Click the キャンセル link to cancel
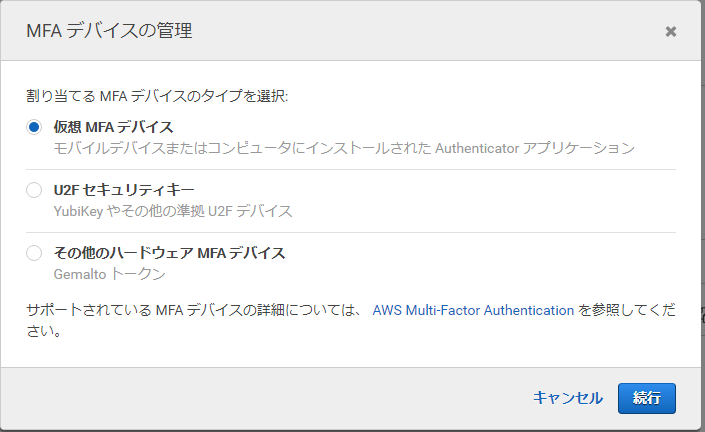Image resolution: width=705 pixels, height=432 pixels. click(568, 398)
